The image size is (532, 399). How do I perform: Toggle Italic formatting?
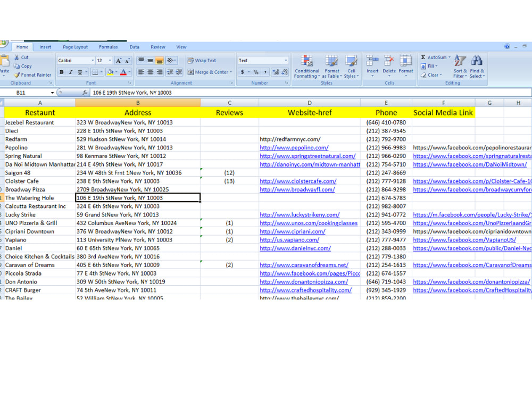pos(71,72)
